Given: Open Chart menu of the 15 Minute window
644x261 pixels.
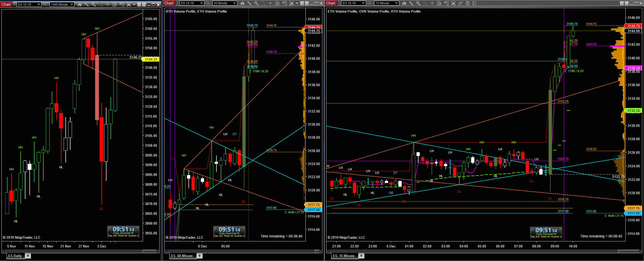Looking at the screenshot, I should click(x=331, y=3).
